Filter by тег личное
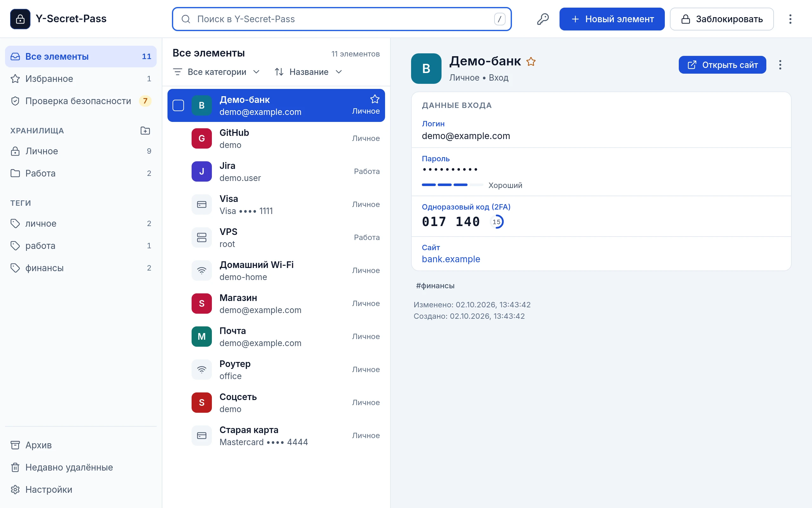 tap(81, 224)
